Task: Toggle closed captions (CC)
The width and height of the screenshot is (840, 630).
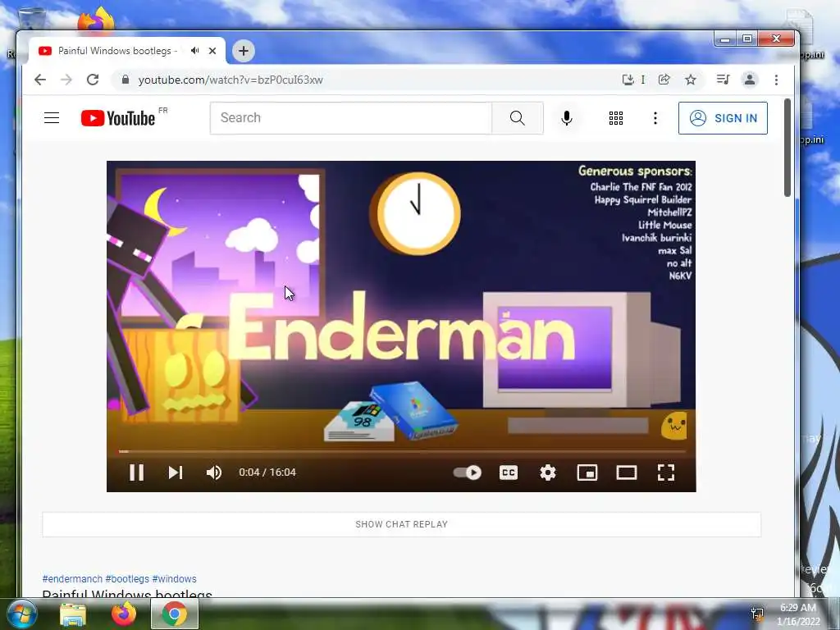Action: click(509, 472)
